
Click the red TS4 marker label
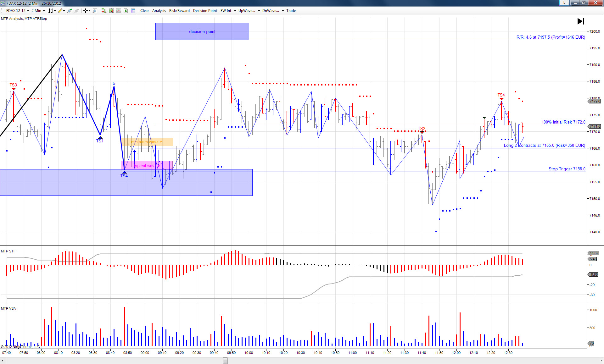[501, 95]
